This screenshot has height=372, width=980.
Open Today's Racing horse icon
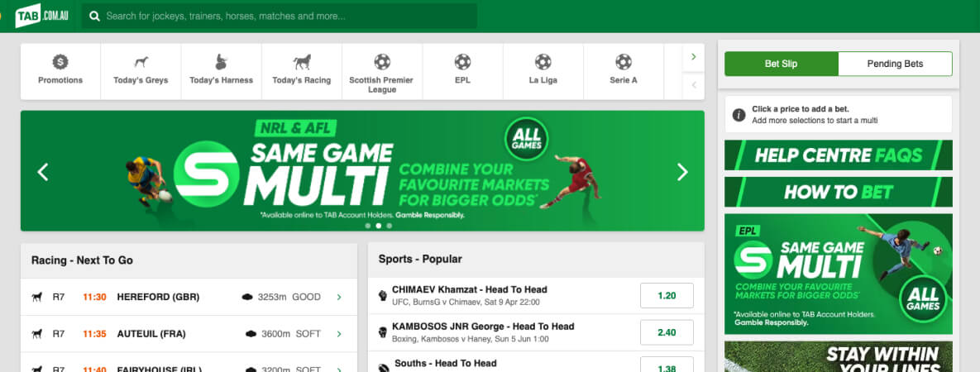click(x=302, y=62)
